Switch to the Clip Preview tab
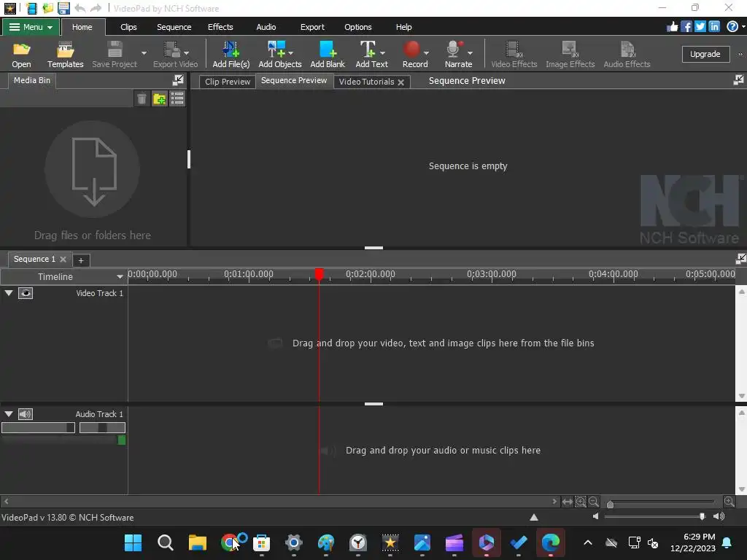The width and height of the screenshot is (747, 560). [228, 82]
